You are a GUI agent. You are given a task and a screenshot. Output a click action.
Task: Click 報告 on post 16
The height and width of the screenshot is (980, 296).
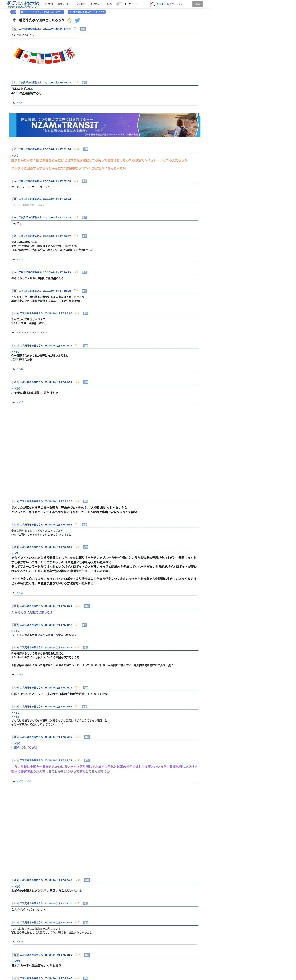(x=87, y=606)
